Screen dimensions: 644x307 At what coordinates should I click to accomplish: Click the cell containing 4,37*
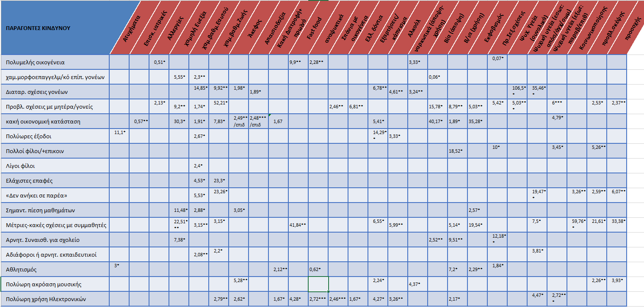coord(417,284)
